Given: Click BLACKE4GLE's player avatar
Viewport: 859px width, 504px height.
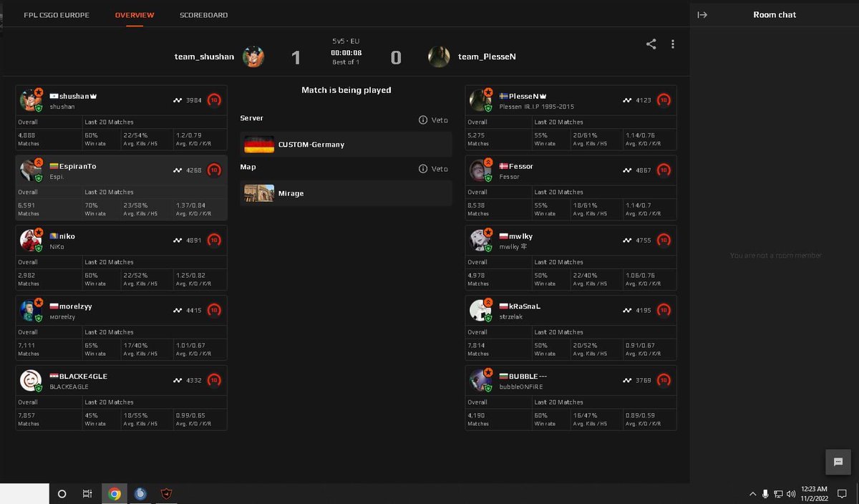Looking at the screenshot, I should 31,381.
